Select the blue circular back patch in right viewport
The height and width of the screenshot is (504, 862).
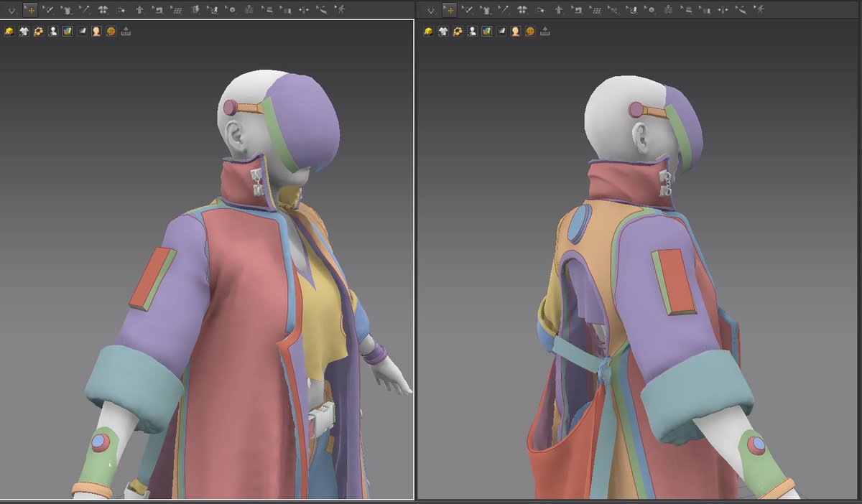click(x=579, y=223)
